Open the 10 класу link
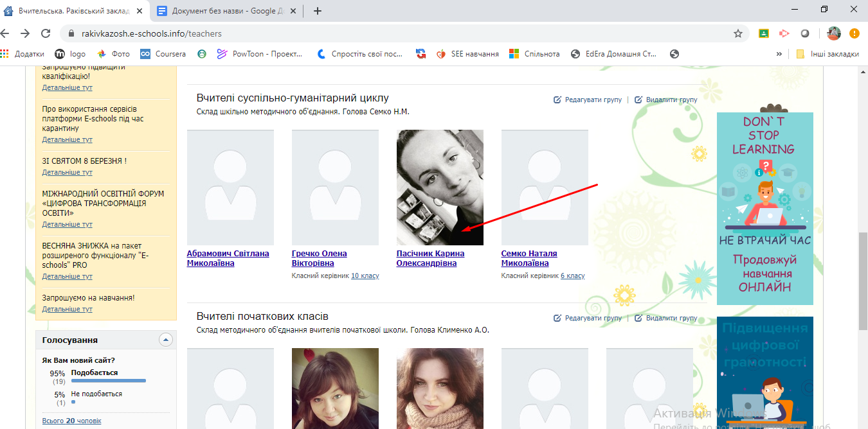This screenshot has width=868, height=429. point(365,276)
